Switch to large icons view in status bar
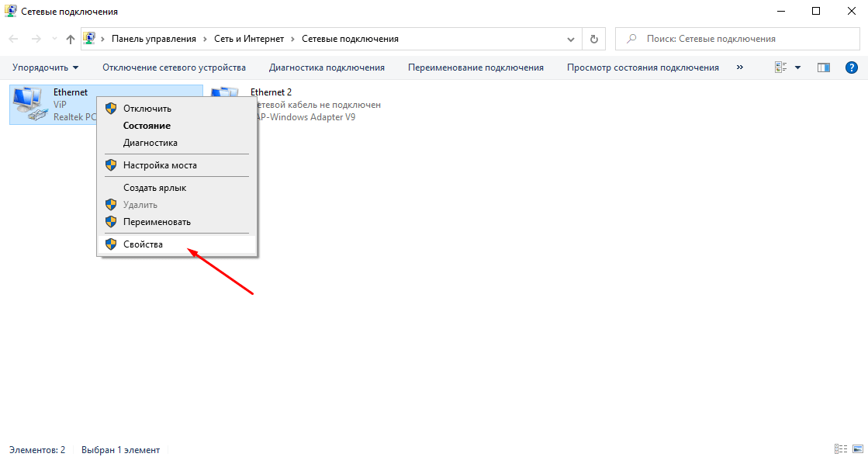This screenshot has width=868, height=457. (858, 448)
